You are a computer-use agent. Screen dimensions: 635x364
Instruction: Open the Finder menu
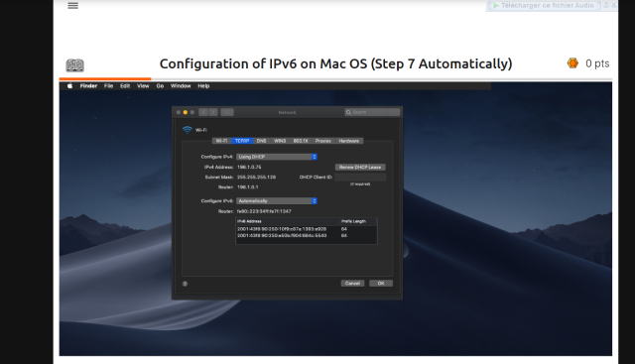(x=88, y=86)
